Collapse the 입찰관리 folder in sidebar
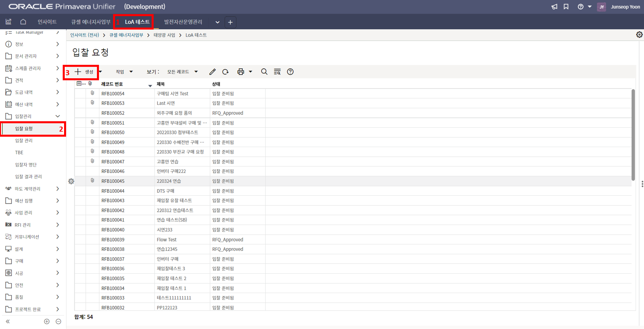This screenshot has height=329, width=644. pos(57,116)
